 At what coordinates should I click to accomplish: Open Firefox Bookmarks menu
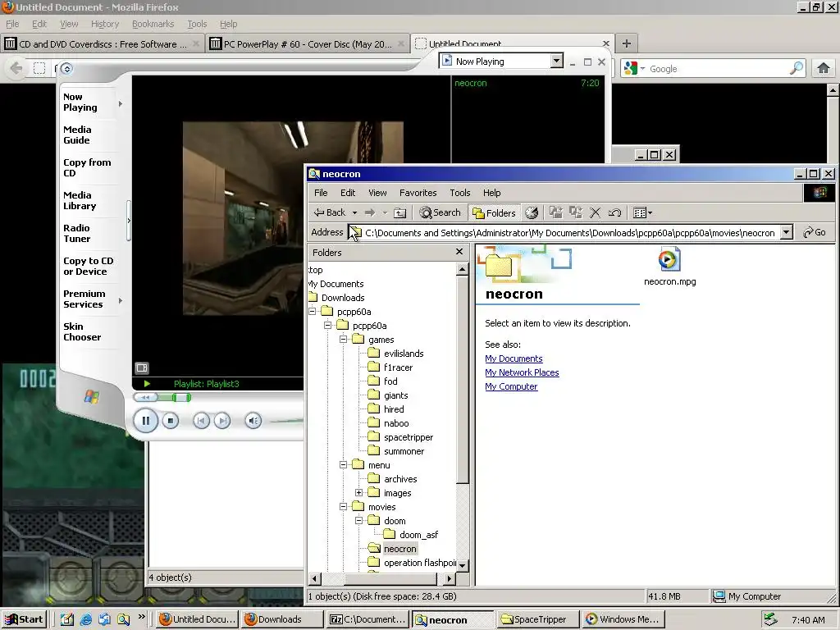[x=153, y=24]
